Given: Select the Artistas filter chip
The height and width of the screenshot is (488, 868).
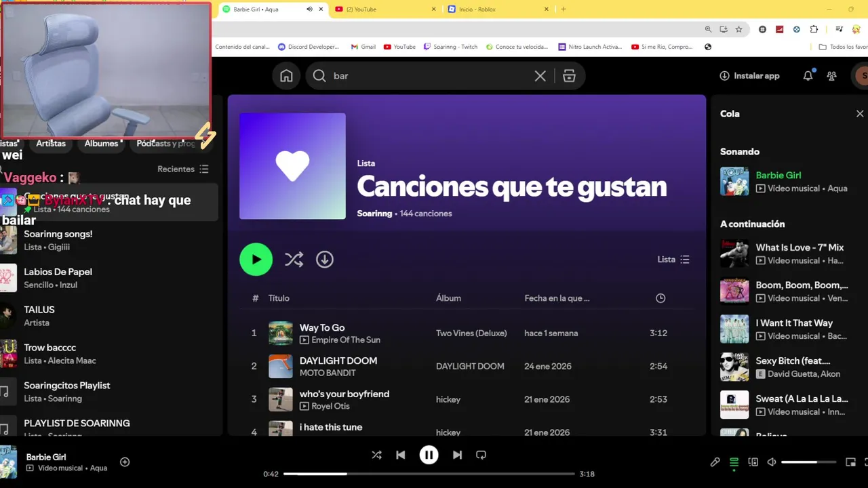Looking at the screenshot, I should tap(51, 144).
